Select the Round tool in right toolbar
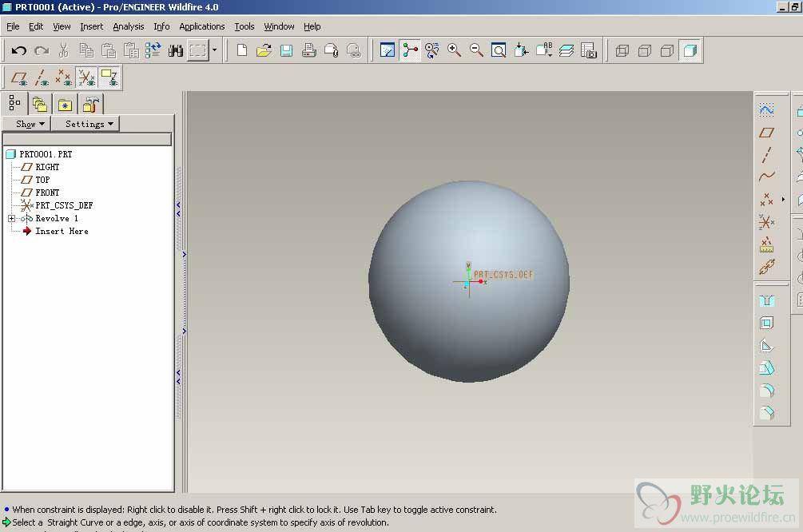Viewport: 803px width, 532px height. (766, 391)
